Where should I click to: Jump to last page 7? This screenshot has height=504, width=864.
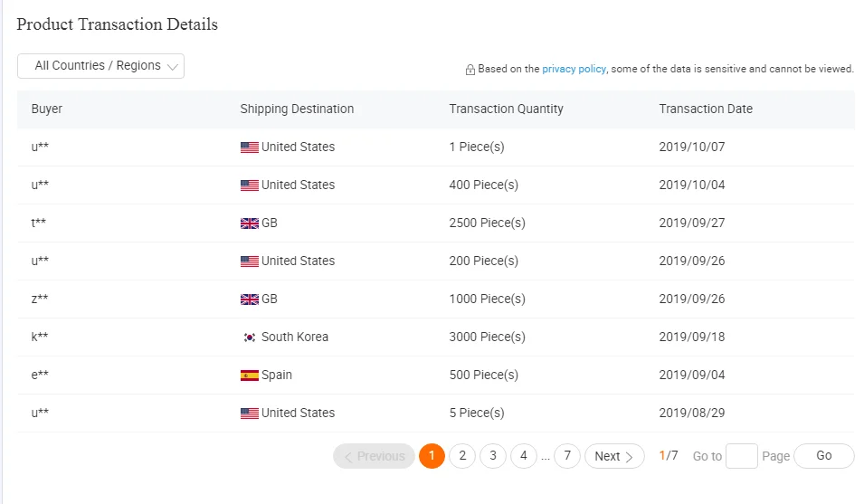(567, 456)
